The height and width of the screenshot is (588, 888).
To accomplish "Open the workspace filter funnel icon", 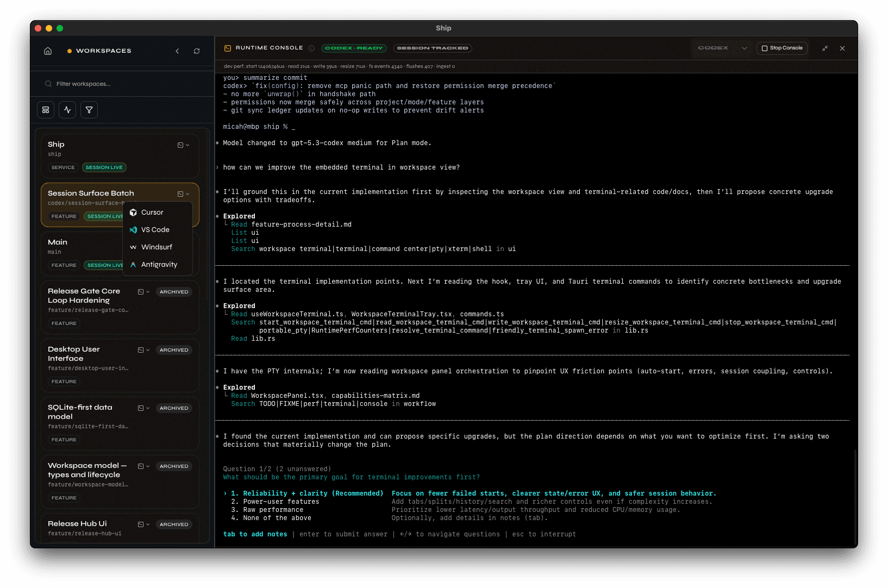I will (x=89, y=109).
